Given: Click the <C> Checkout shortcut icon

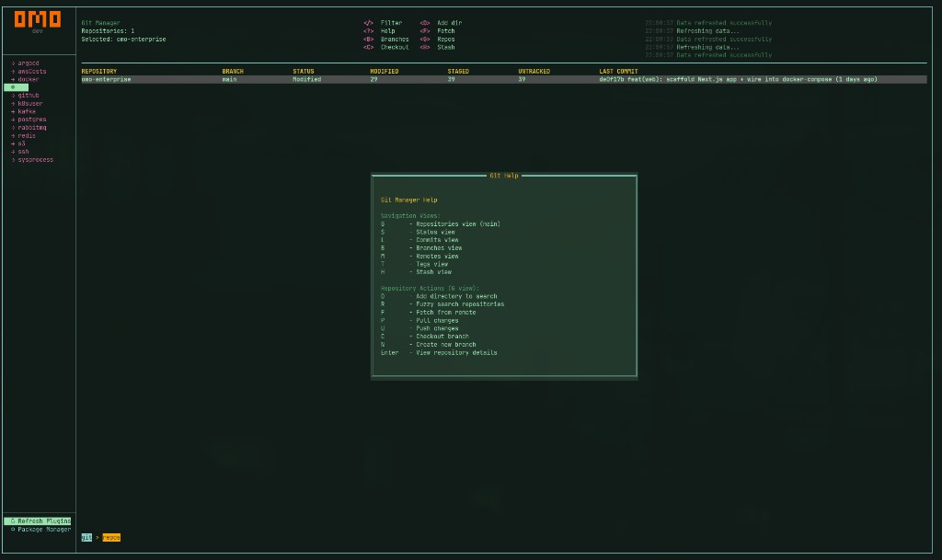Looking at the screenshot, I should pos(368,48).
